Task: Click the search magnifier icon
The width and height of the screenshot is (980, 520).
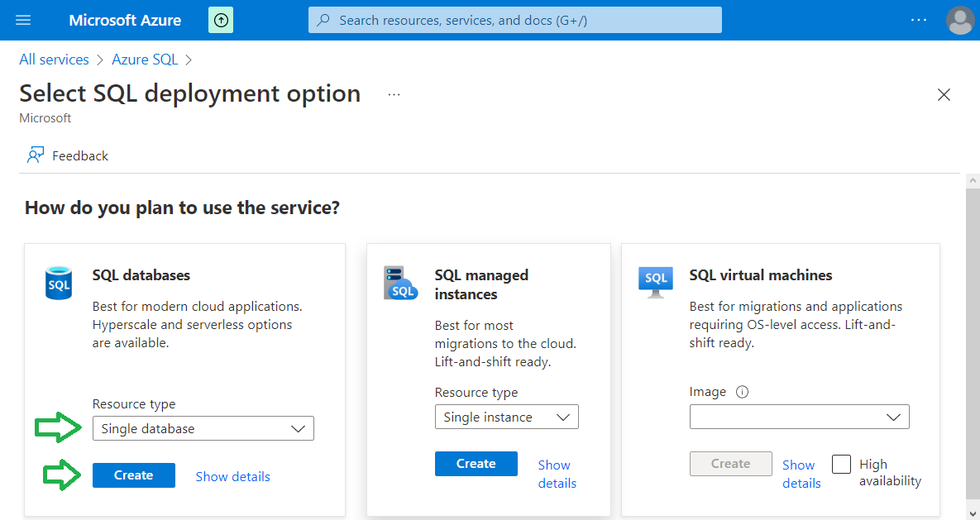Action: (323, 20)
